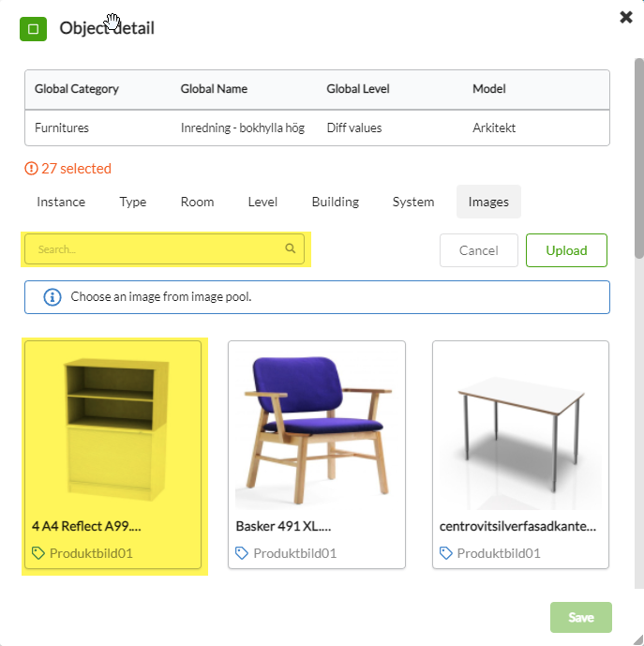
Task: Focus the image Search field
Action: (164, 248)
